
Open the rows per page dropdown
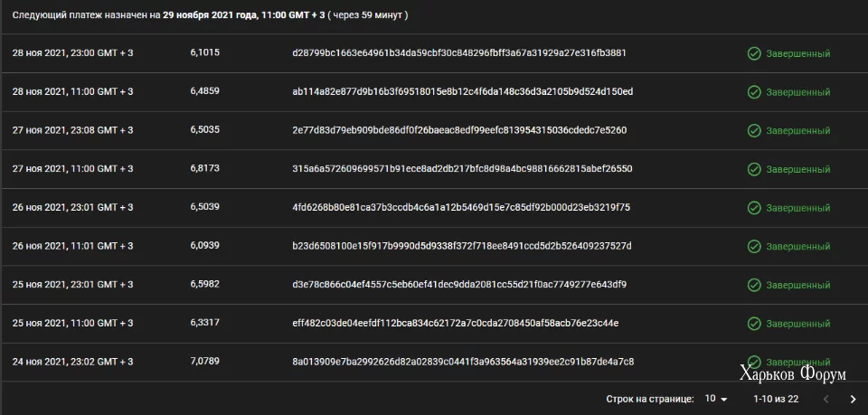[x=716, y=399]
